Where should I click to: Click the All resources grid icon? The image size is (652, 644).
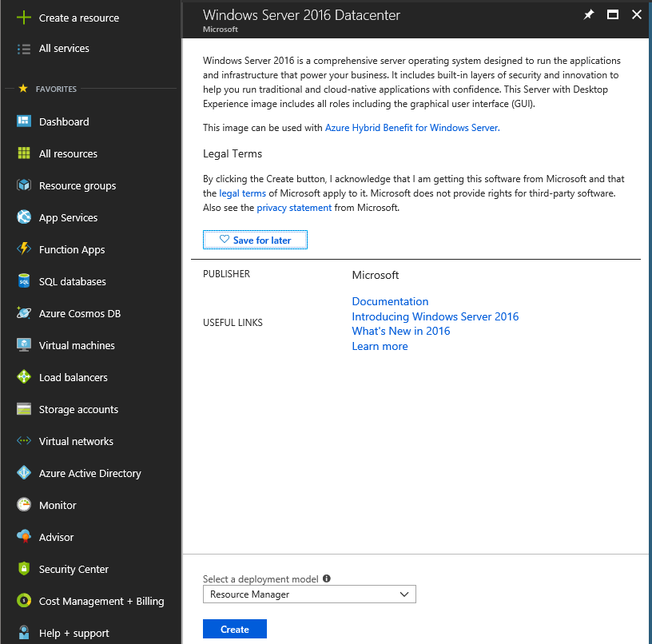[24, 153]
